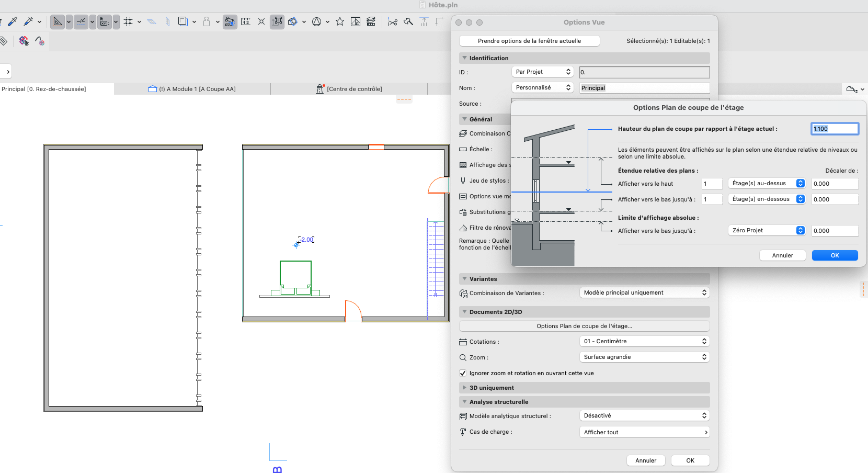The width and height of the screenshot is (868, 473).
Task: Click the circled triangle toolbar icon
Action: (316, 21)
